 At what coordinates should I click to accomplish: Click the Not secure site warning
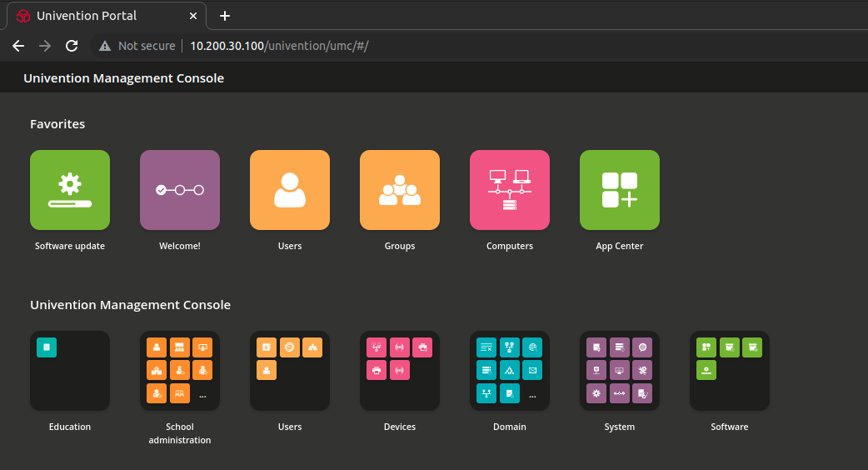[137, 46]
